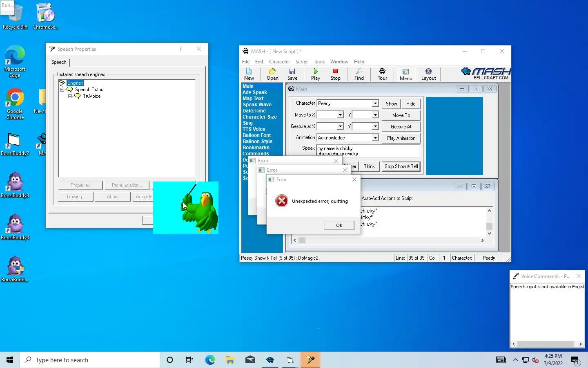Viewport: 588px width, 368px height.
Task: Click the MASH hat icon on the taskbar
Action: [x=270, y=360]
